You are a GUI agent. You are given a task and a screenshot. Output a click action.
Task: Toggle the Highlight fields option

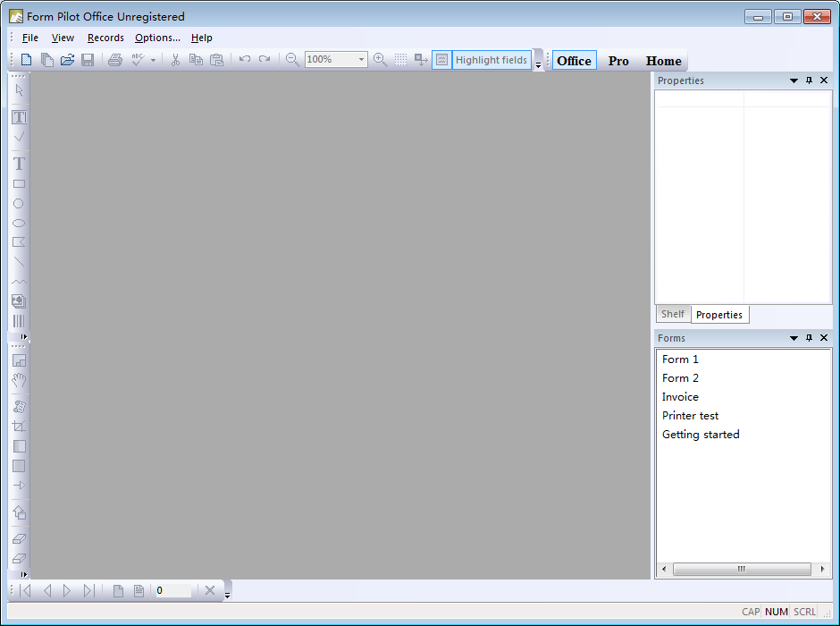click(x=491, y=59)
